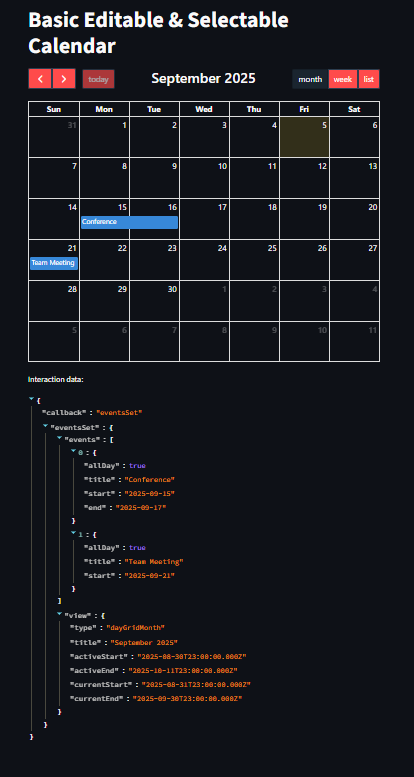This screenshot has width=414, height=777.
Task: Click the "September 2025" string in JSON
Action: point(144,642)
